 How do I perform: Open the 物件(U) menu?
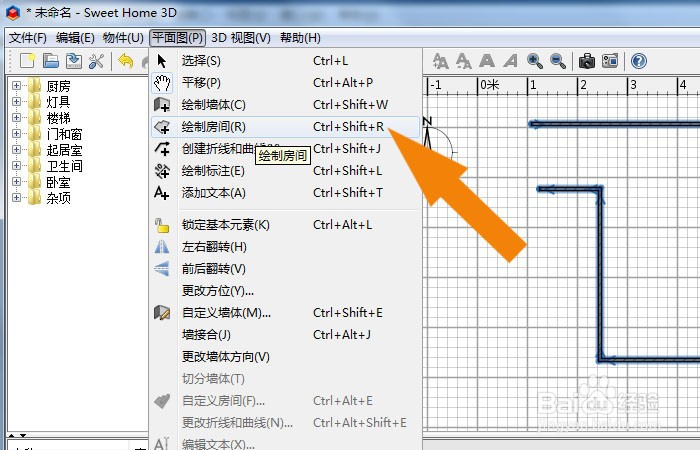pos(123,38)
